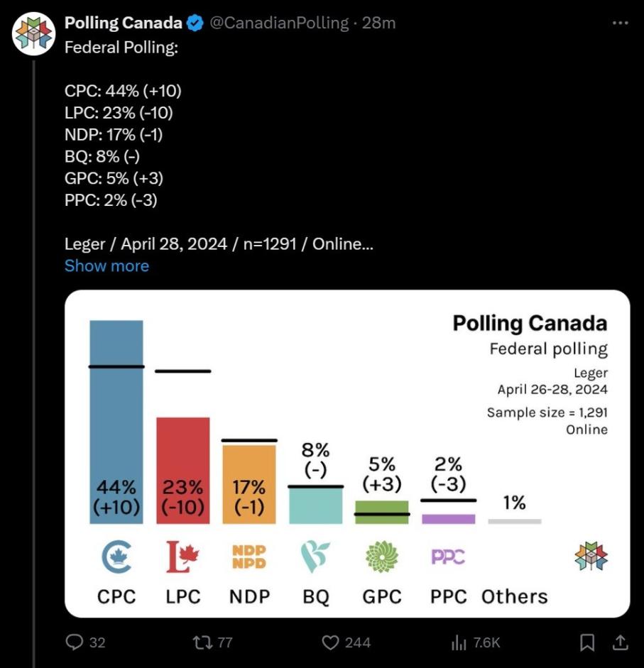Image resolution: width=644 pixels, height=668 pixels.
Task: Click the Liberal Party logo in chart
Action: click(182, 557)
